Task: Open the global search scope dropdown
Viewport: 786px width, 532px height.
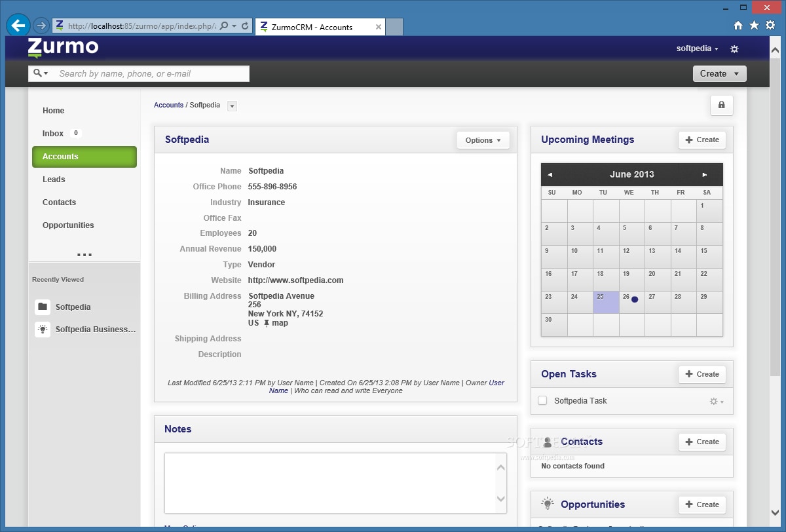Action: (41, 73)
